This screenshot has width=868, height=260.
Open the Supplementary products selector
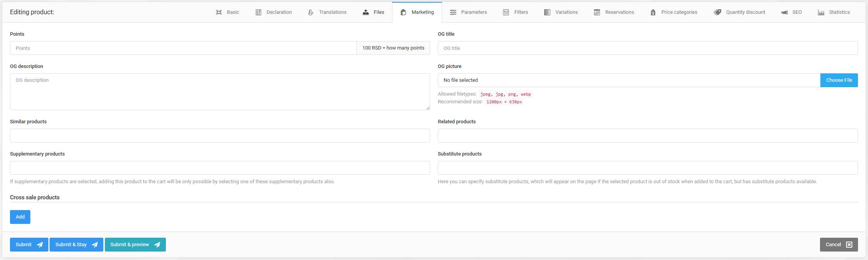220,168
